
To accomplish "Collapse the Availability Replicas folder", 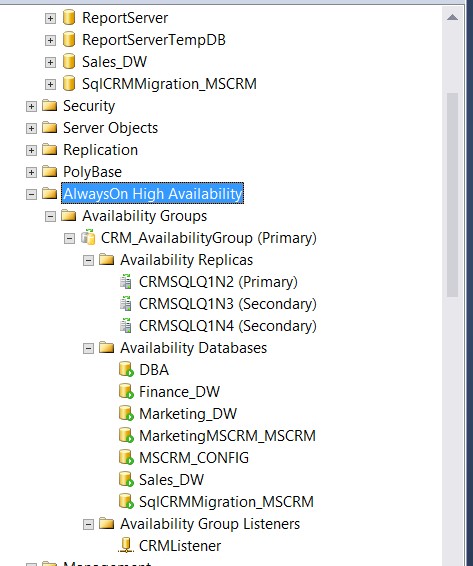I will click(x=88, y=261).
